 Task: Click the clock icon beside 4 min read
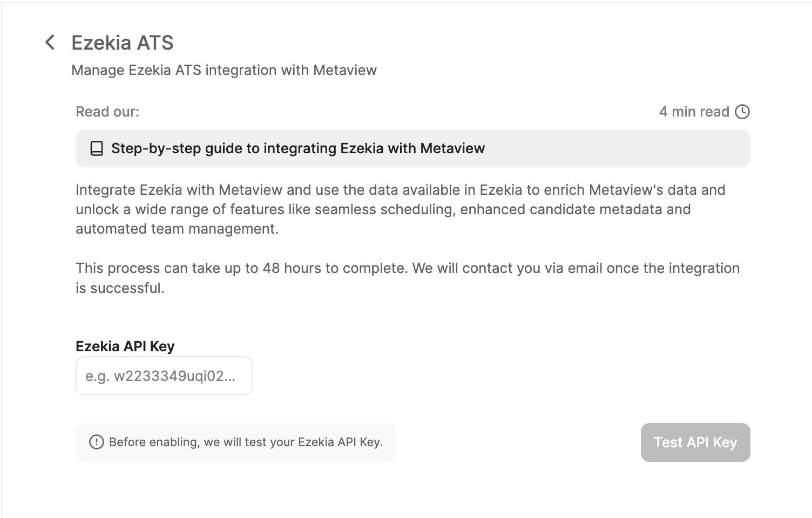click(x=742, y=112)
